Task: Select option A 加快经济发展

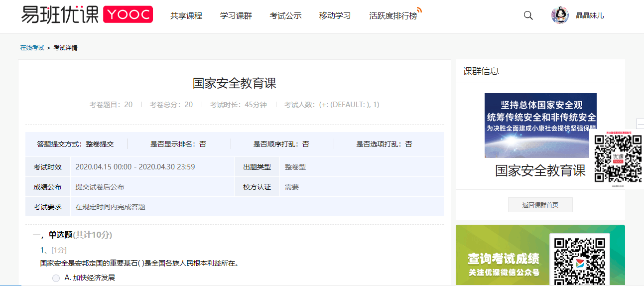Action: [56, 278]
